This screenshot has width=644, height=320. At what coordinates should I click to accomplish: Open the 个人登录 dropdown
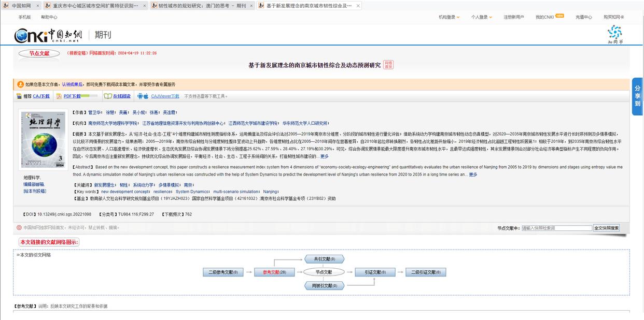[482, 17]
